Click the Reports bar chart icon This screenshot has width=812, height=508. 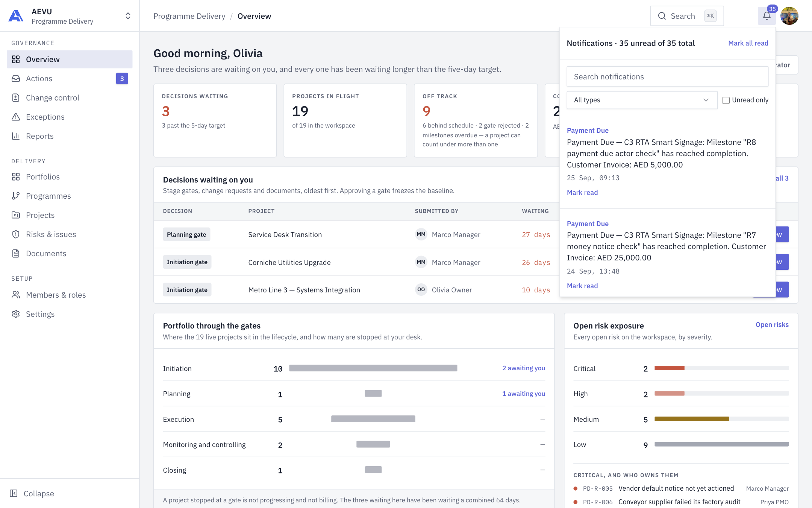tap(16, 136)
